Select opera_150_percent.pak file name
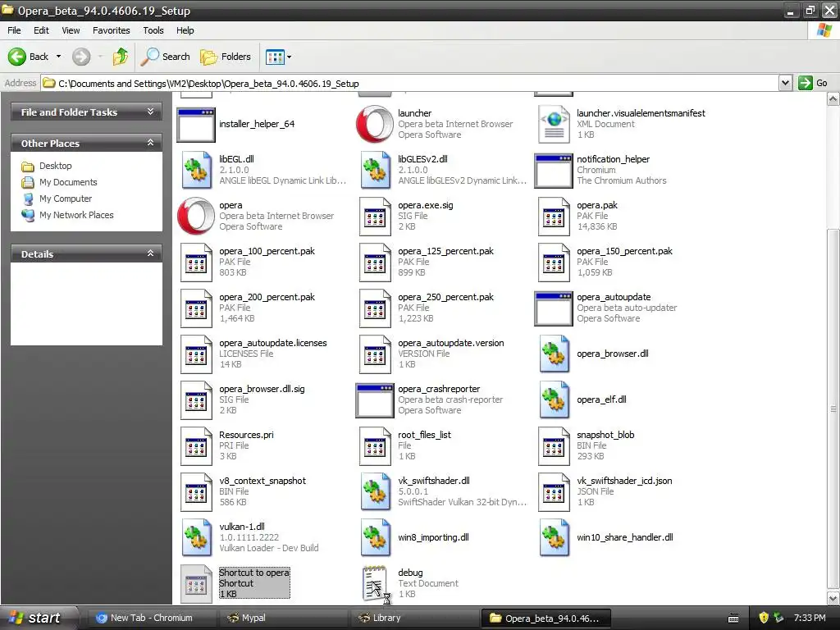The height and width of the screenshot is (630, 840). pyautogui.click(x=624, y=251)
